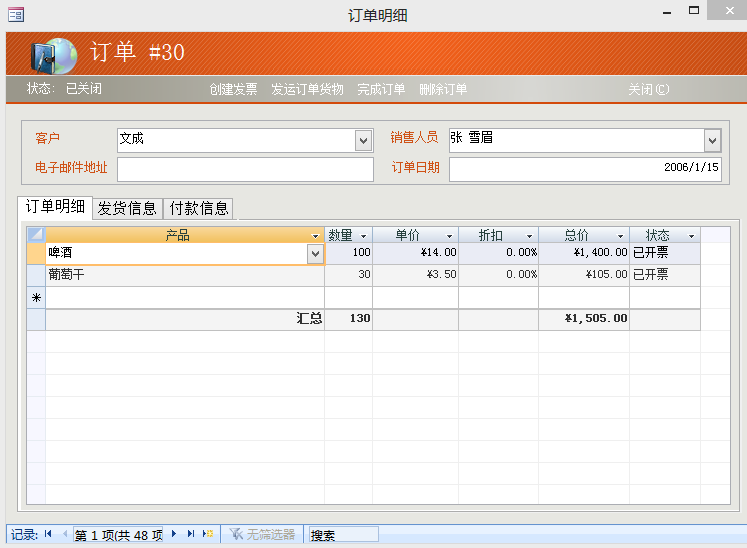Click the 已开票 status in the 啤酒 row

click(x=665, y=254)
